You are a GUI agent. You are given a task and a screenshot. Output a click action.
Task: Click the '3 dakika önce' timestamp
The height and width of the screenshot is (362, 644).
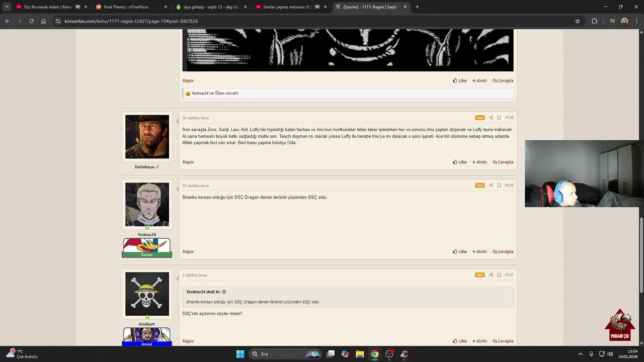194,275
